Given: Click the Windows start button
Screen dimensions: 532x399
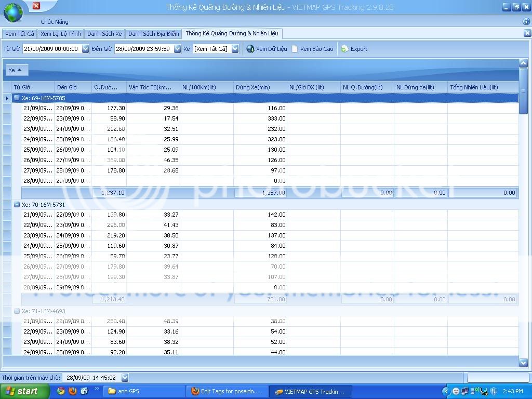Looking at the screenshot, I should click(24, 391).
